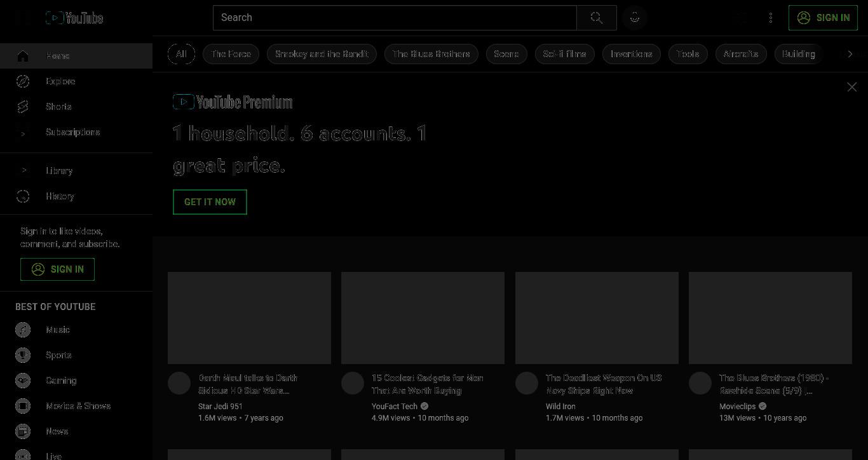Screen dimensions: 868x460
Task: Click the magnifier search button
Action: [596, 18]
